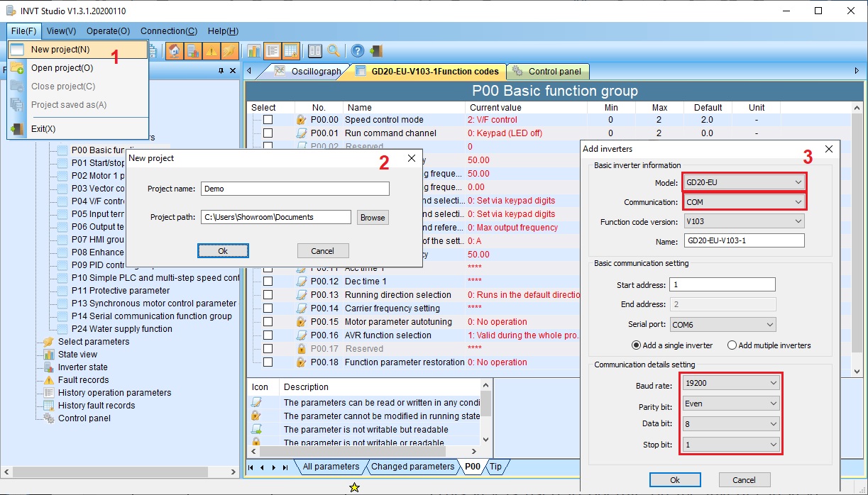Open the Model dropdown showing GD20-EU
The height and width of the screenshot is (495, 868).
(x=744, y=182)
